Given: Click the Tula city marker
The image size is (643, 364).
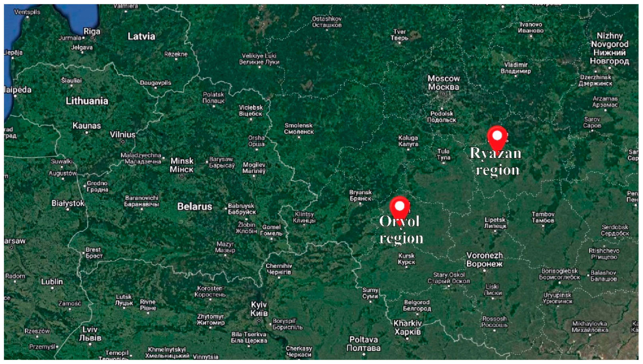Looking at the screenshot, I should point(444,163).
